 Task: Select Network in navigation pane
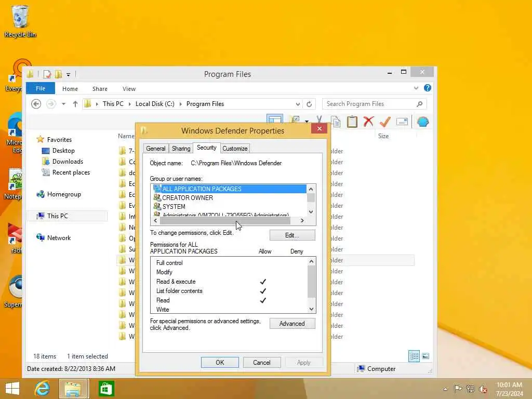(x=59, y=238)
